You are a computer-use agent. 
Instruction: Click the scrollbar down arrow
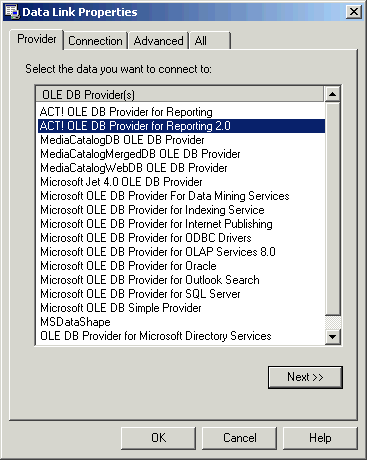click(332, 336)
